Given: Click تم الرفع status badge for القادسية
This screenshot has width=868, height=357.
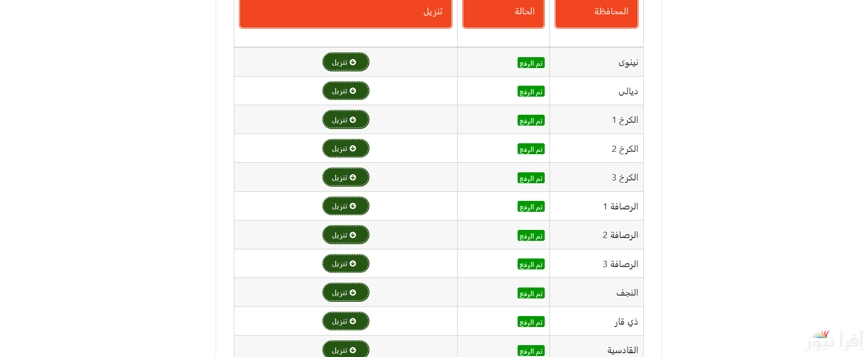Looking at the screenshot, I should pos(531,351).
